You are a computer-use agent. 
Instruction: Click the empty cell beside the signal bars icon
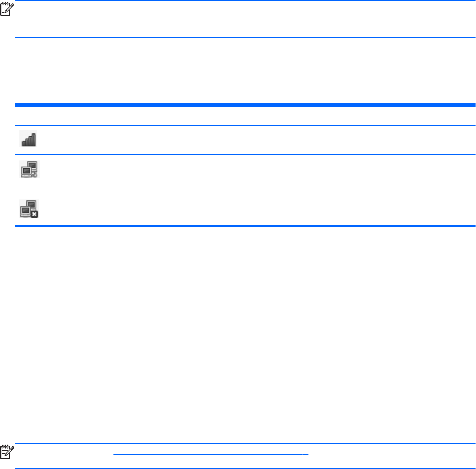click(256, 140)
